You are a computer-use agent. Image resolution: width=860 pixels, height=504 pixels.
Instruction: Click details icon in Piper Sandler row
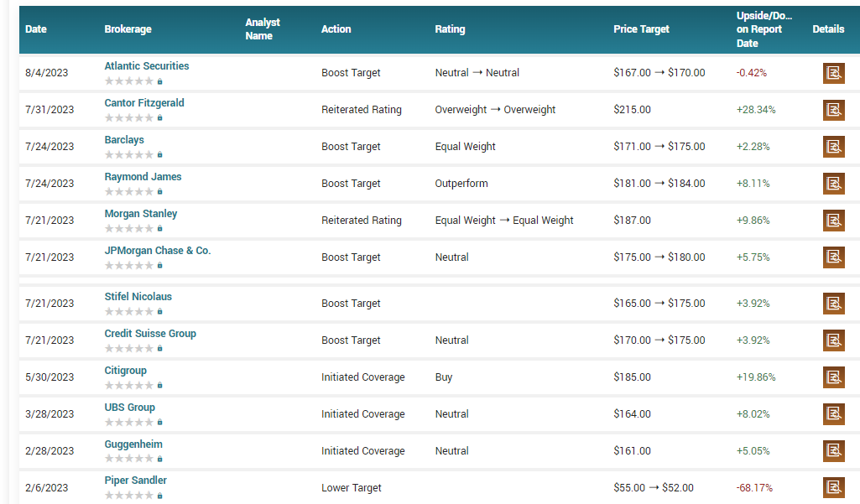pos(833,487)
